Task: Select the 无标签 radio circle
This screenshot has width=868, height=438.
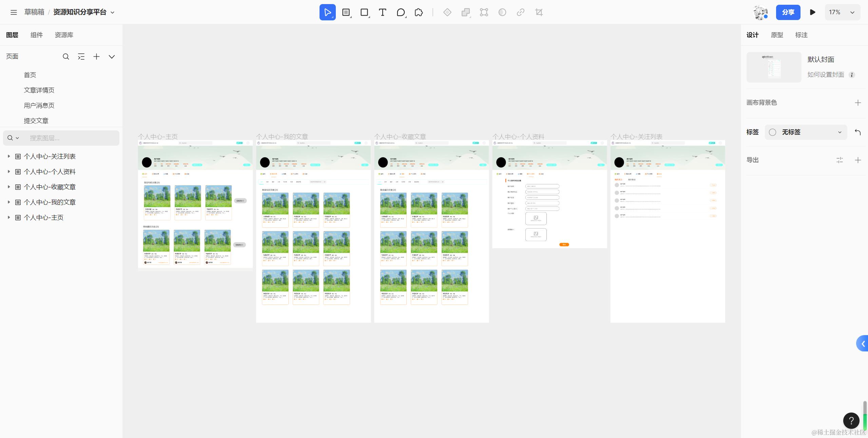Action: click(x=772, y=132)
